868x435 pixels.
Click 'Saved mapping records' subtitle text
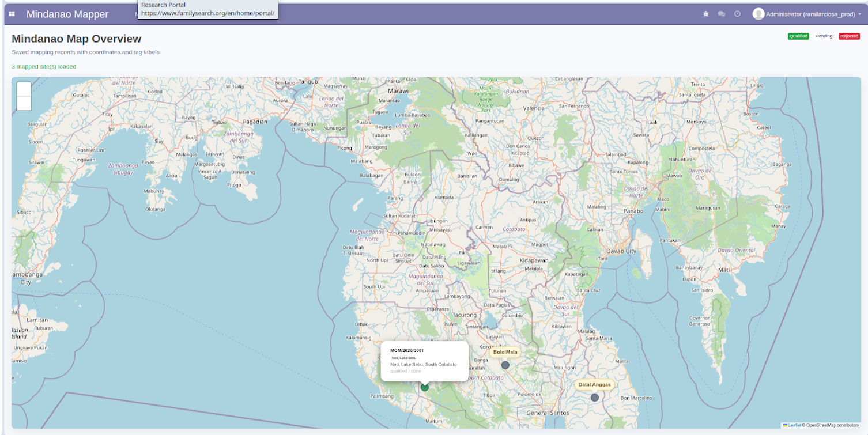click(x=86, y=52)
